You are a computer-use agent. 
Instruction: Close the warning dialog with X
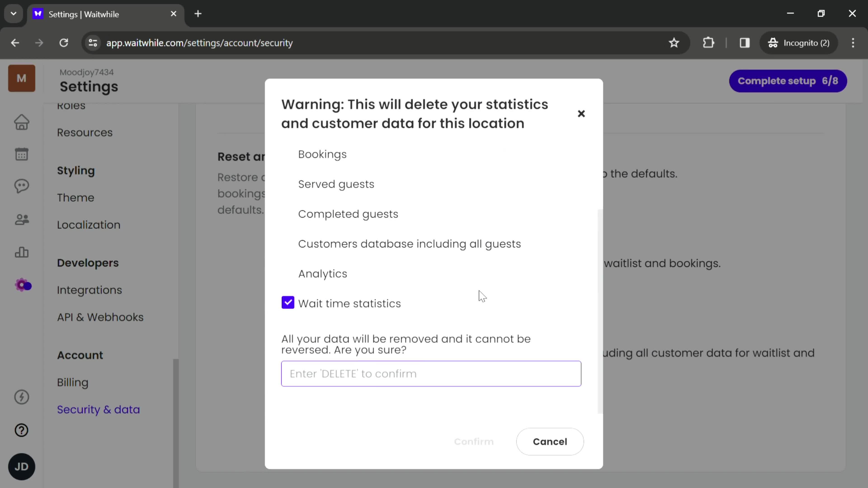(581, 114)
